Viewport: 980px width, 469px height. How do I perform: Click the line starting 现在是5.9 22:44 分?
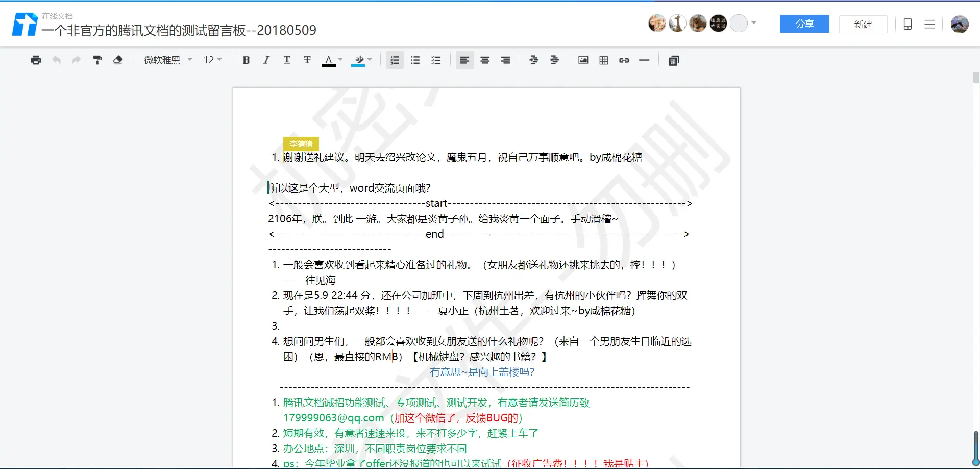point(485,295)
